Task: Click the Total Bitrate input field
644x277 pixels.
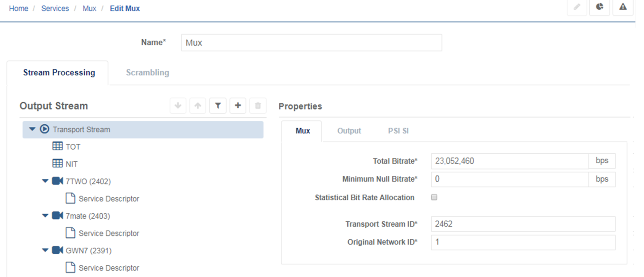Action: point(509,161)
